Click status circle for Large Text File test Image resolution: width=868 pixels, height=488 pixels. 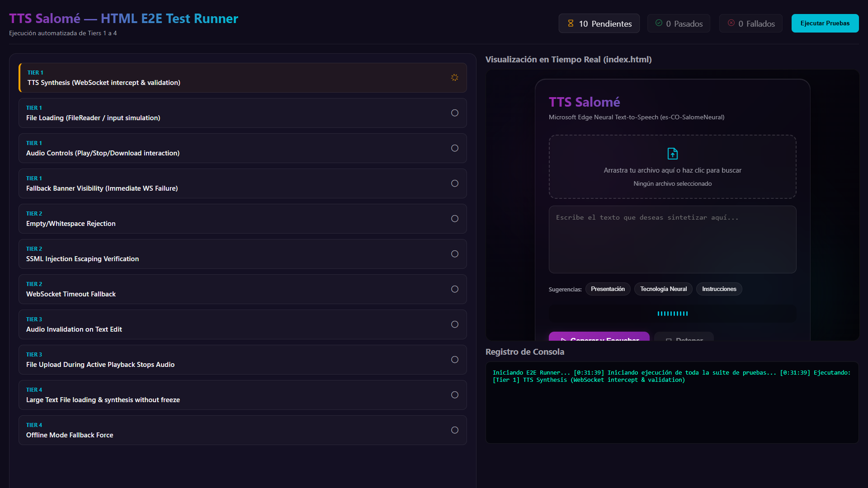click(455, 395)
